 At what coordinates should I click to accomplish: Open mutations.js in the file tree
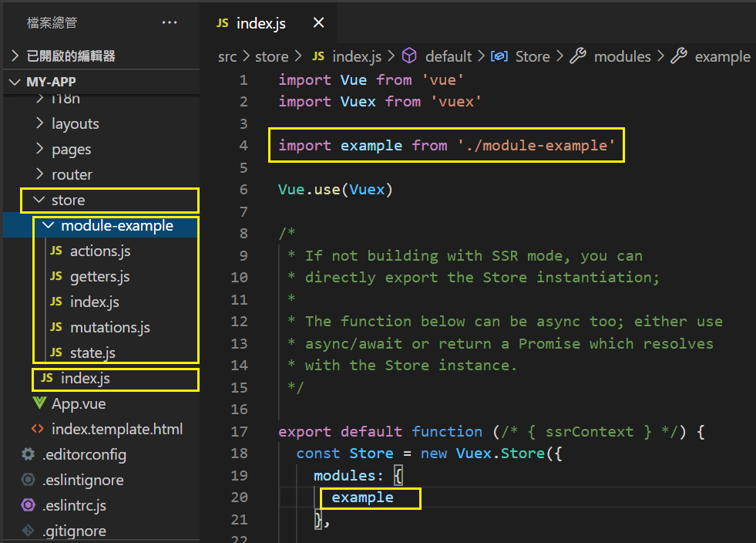click(109, 327)
